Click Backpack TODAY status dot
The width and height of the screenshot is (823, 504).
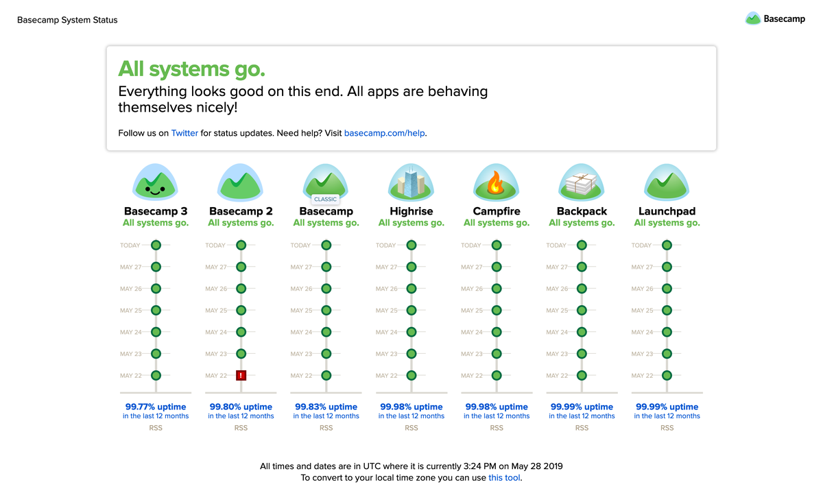click(x=582, y=245)
